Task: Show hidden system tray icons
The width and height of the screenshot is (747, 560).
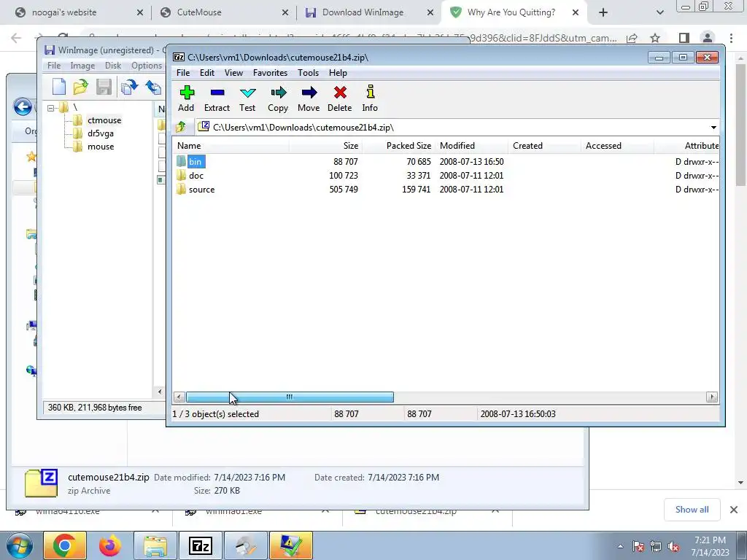Action: coord(620,546)
